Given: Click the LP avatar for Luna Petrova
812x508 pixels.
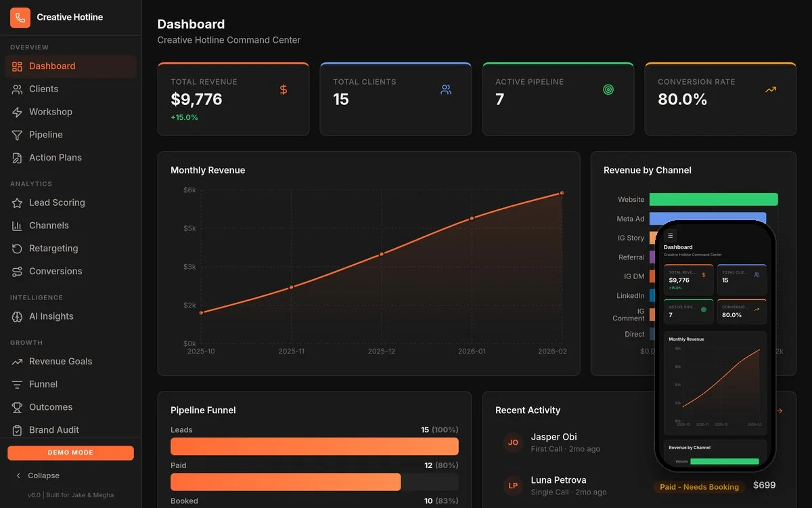Looking at the screenshot, I should tap(514, 486).
